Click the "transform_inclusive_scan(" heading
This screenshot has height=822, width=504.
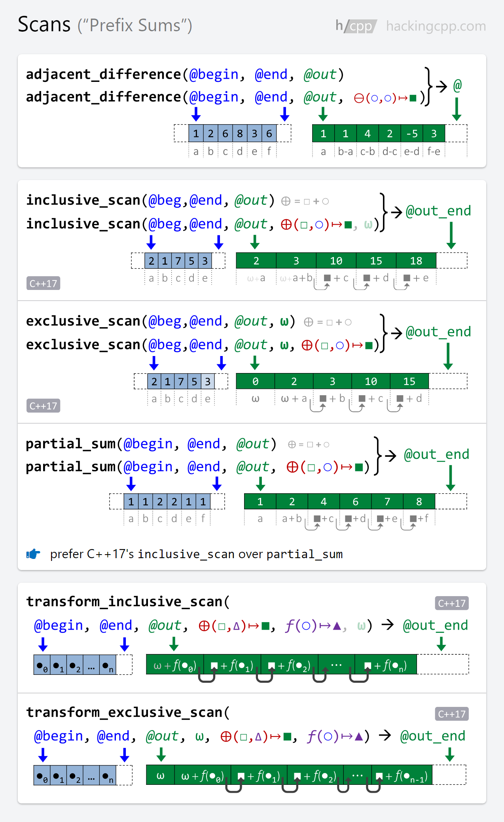[128, 602]
